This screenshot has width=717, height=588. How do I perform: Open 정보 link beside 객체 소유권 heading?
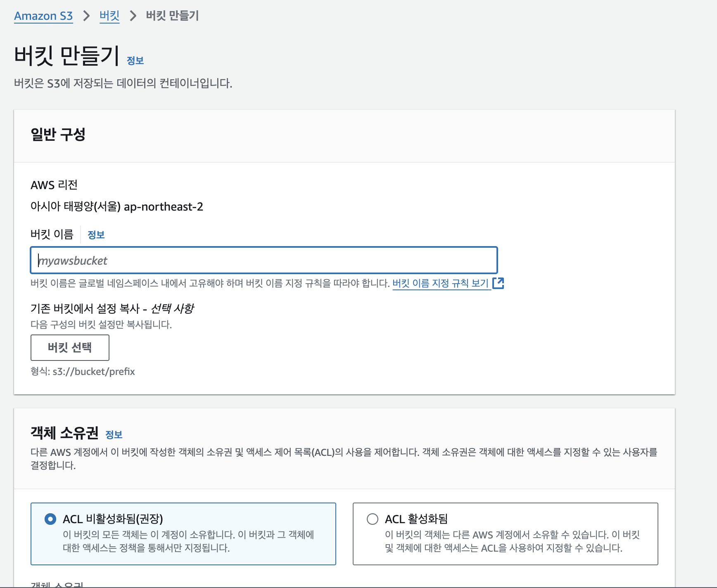114,435
